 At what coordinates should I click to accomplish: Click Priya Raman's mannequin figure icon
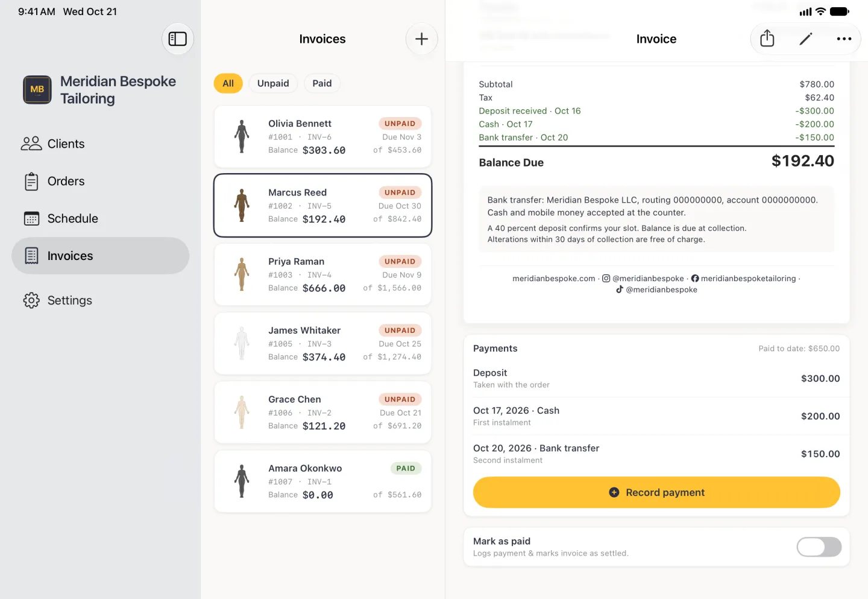tap(242, 274)
